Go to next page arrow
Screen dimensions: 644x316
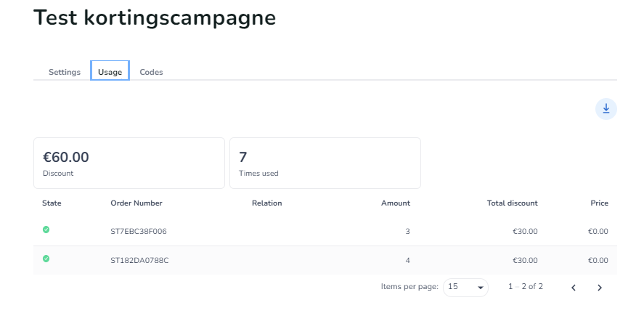600,288
